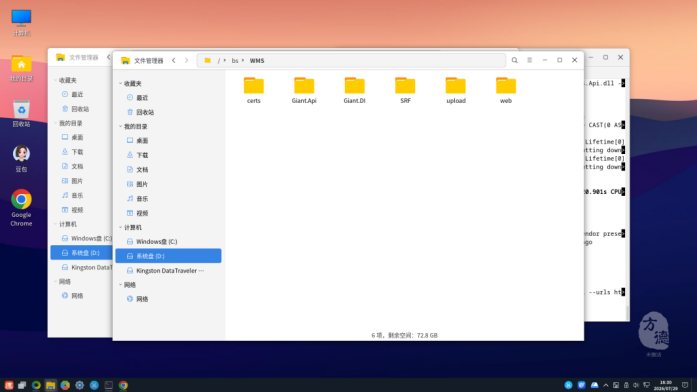
Task: Open the certs folder
Action: [x=253, y=90]
